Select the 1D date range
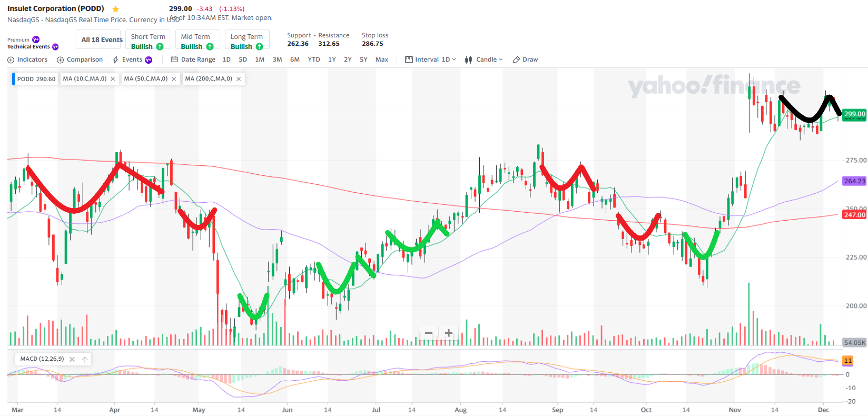 point(226,60)
